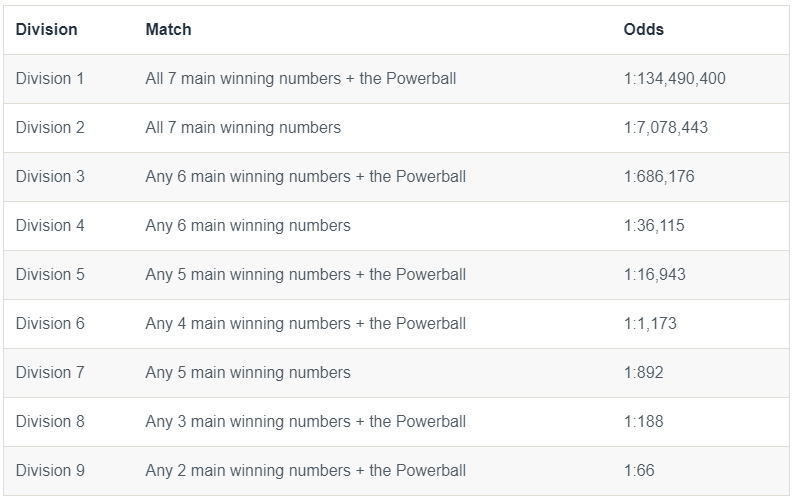Click odds value 1:134,490,400
The image size is (798, 504).
[x=674, y=78]
